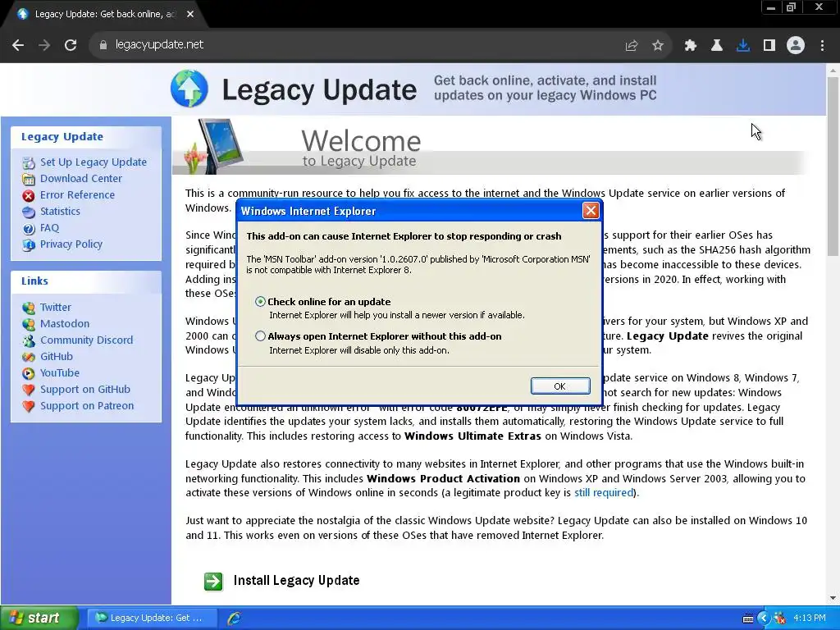Open the Windows start button
Screen dimensions: 840x630
pyautogui.click(x=39, y=618)
